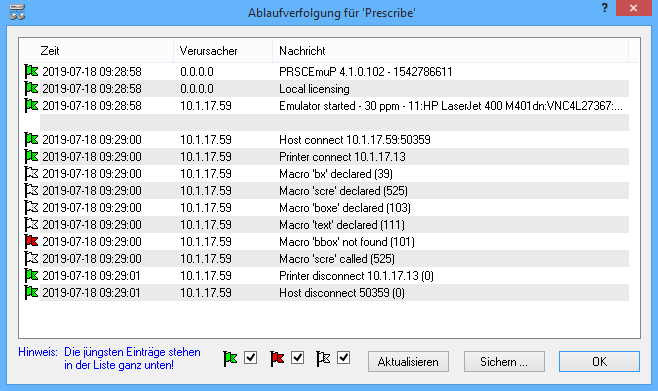Select message 'PRSCEmuP 4.1.0.102 - 1542786611'
Screen dimensions: 658x391
tap(366, 72)
